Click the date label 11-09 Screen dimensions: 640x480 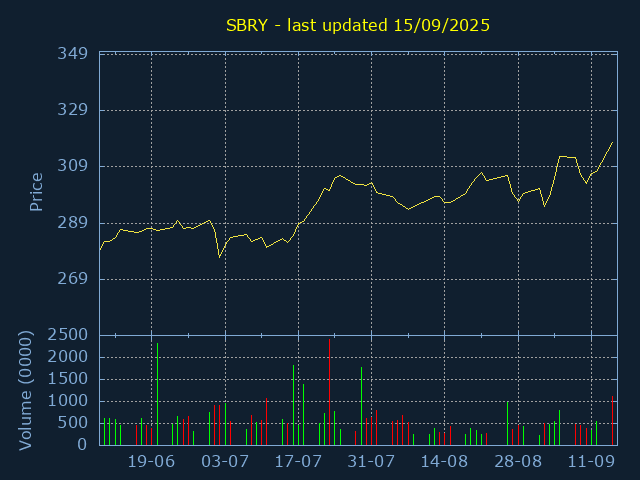[x=591, y=462]
